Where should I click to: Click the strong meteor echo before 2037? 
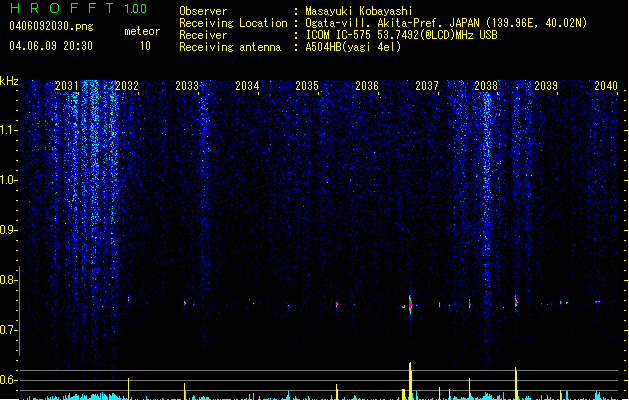[410, 304]
